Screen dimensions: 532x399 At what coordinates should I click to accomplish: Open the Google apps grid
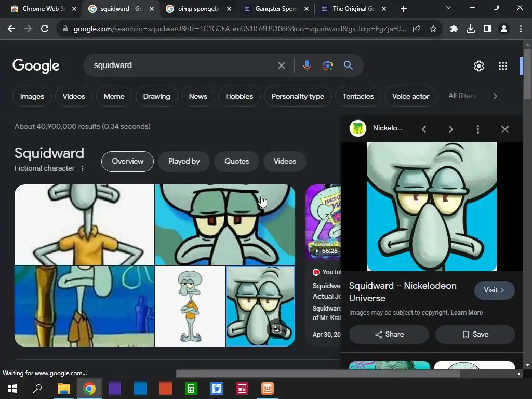click(x=503, y=66)
